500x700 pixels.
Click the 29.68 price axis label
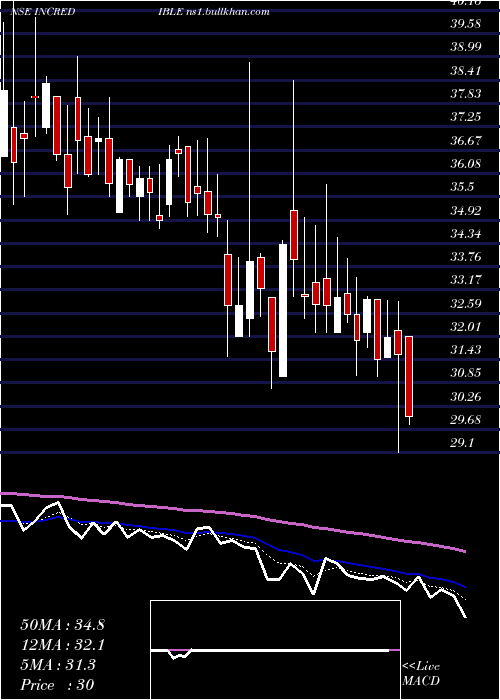pyautogui.click(x=466, y=419)
